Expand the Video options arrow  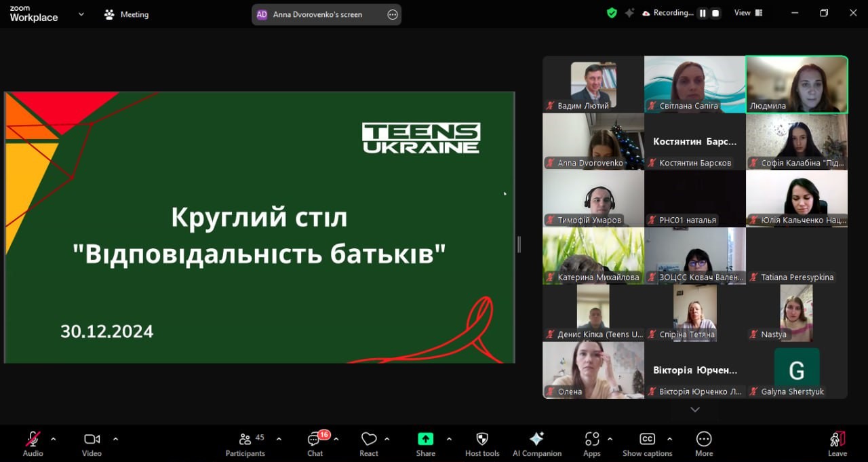tap(115, 438)
